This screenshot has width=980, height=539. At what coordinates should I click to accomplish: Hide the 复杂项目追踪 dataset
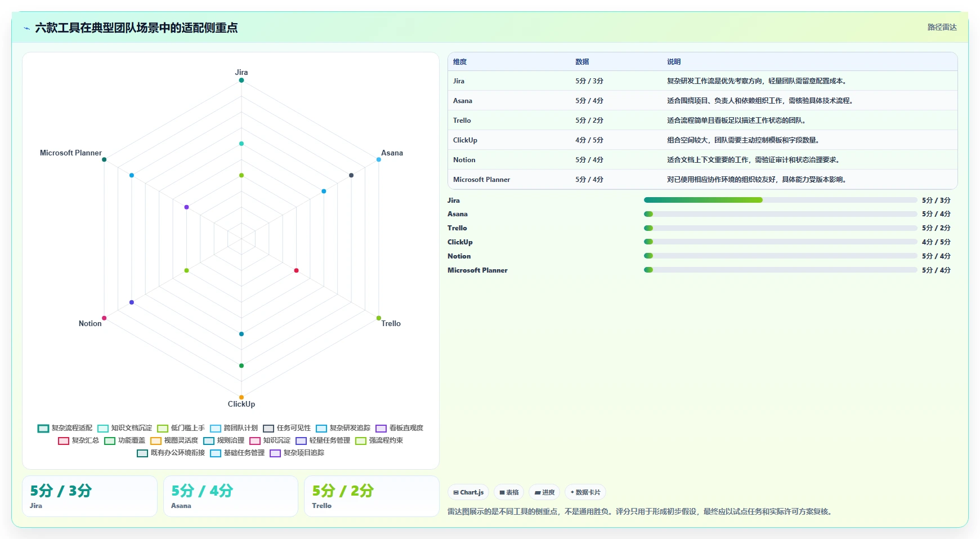click(x=297, y=453)
